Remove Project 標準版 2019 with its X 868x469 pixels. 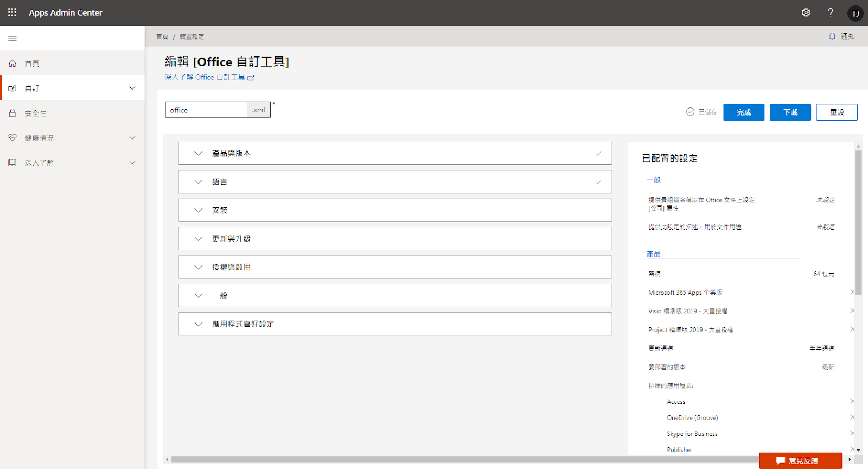tap(852, 329)
